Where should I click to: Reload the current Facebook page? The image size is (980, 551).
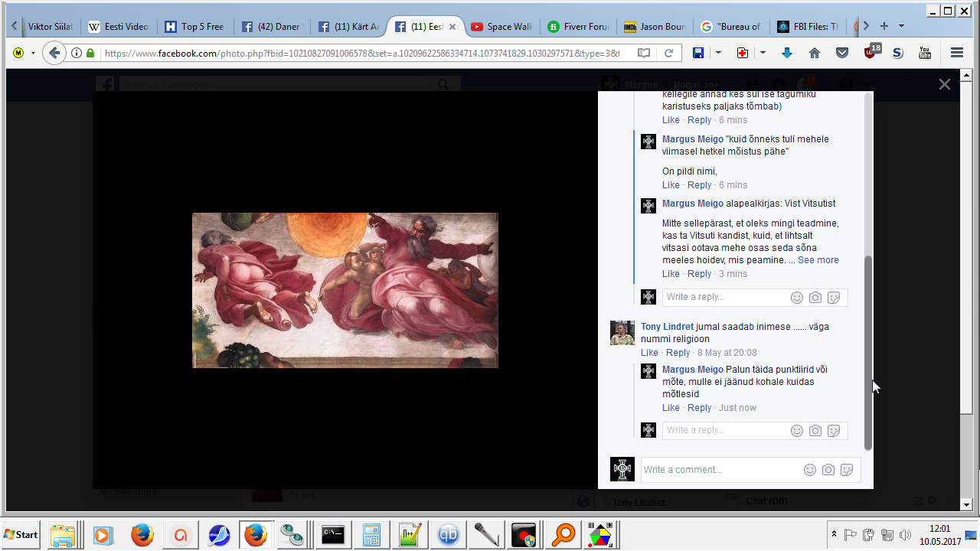[668, 53]
